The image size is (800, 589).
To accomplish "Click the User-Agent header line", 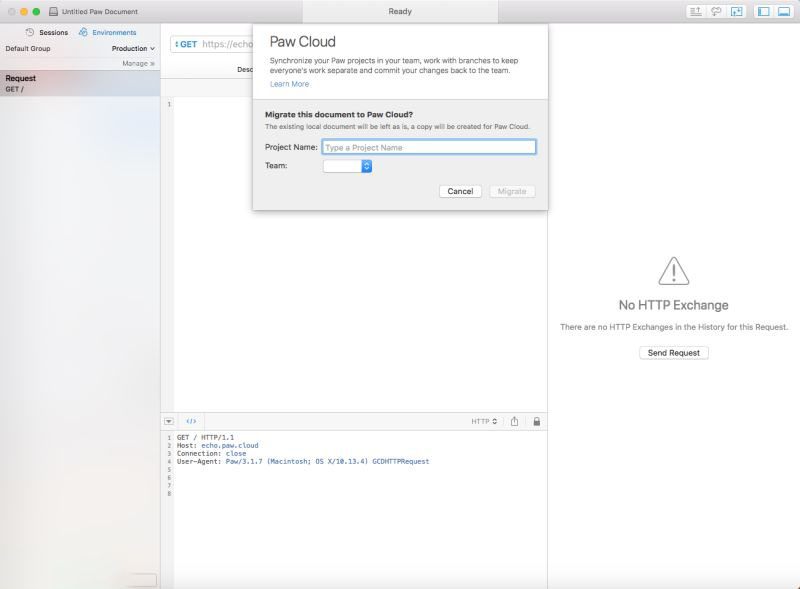I will pos(303,461).
